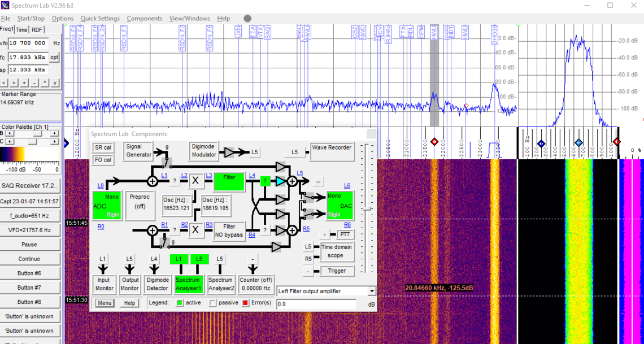This screenshot has height=344, width=644.
Task: Open the R5 source selector for Time domain scope
Action: pyautogui.click(x=308, y=259)
